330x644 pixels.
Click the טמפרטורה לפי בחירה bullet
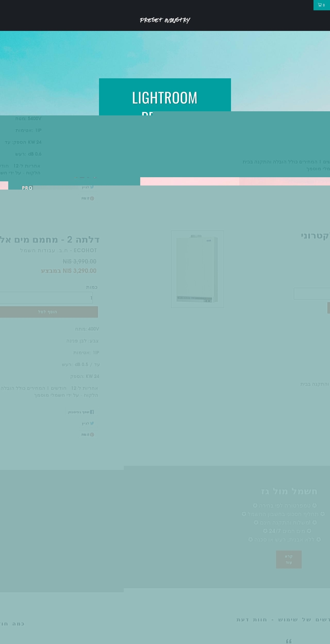[285, 506]
